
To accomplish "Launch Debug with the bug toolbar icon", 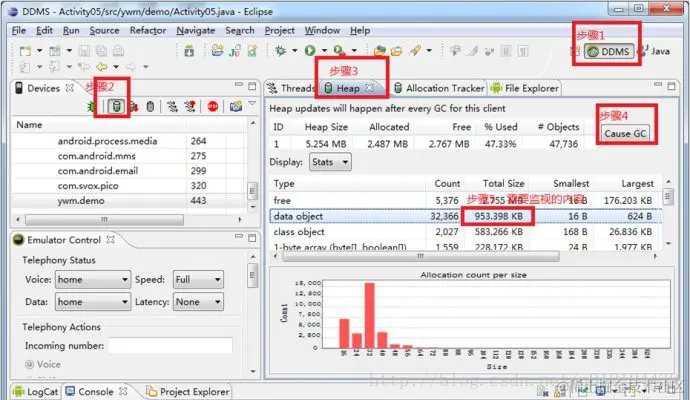I will click(280, 51).
